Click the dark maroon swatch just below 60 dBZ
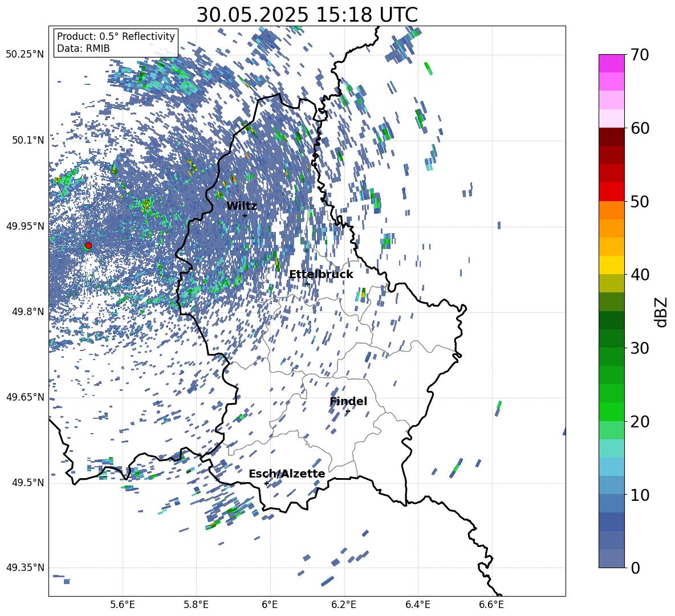This screenshot has width=675, height=616. pos(611,137)
